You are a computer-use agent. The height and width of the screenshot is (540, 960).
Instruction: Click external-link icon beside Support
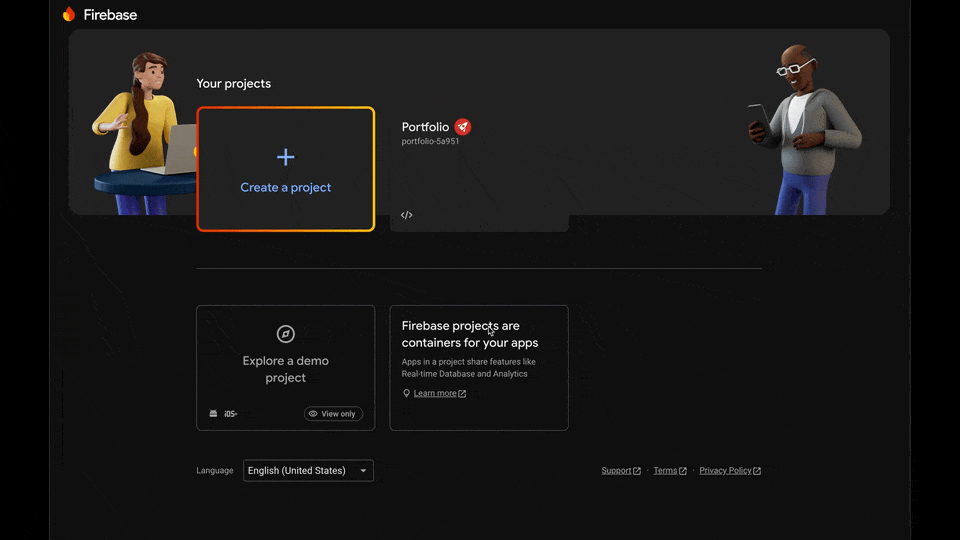pyautogui.click(x=637, y=471)
